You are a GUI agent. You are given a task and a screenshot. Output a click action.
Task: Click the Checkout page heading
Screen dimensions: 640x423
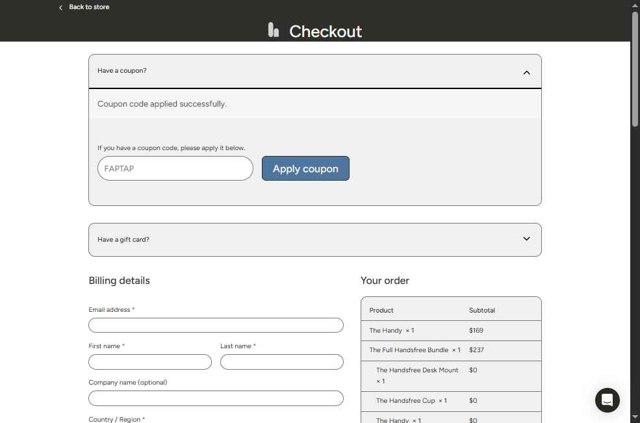point(325,31)
